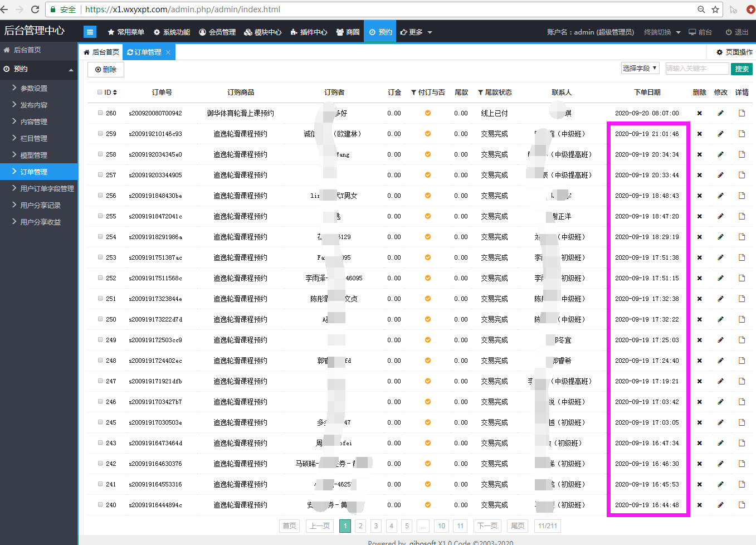Tick the select-all ID header checkbox
The height and width of the screenshot is (545, 756).
coord(100,93)
